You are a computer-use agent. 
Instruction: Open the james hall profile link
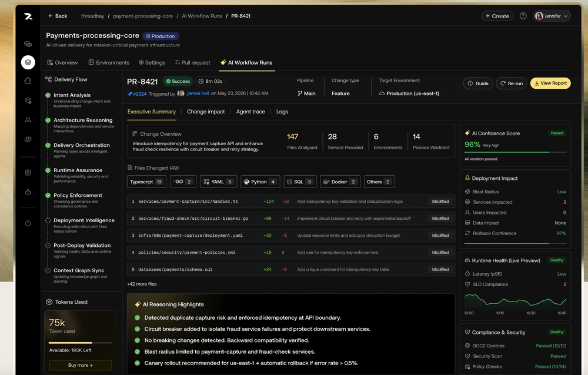click(x=198, y=93)
